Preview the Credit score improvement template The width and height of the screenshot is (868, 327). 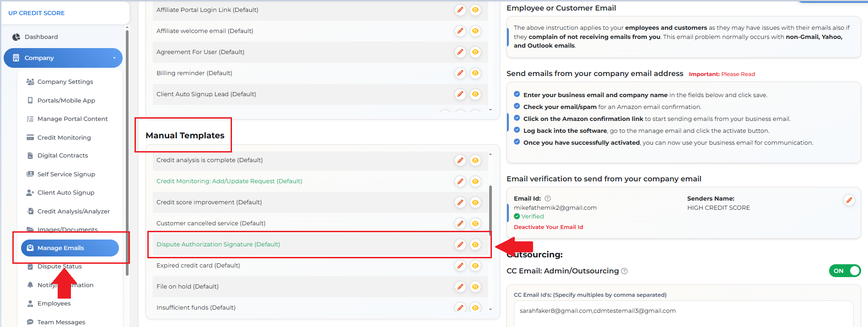coord(475,202)
